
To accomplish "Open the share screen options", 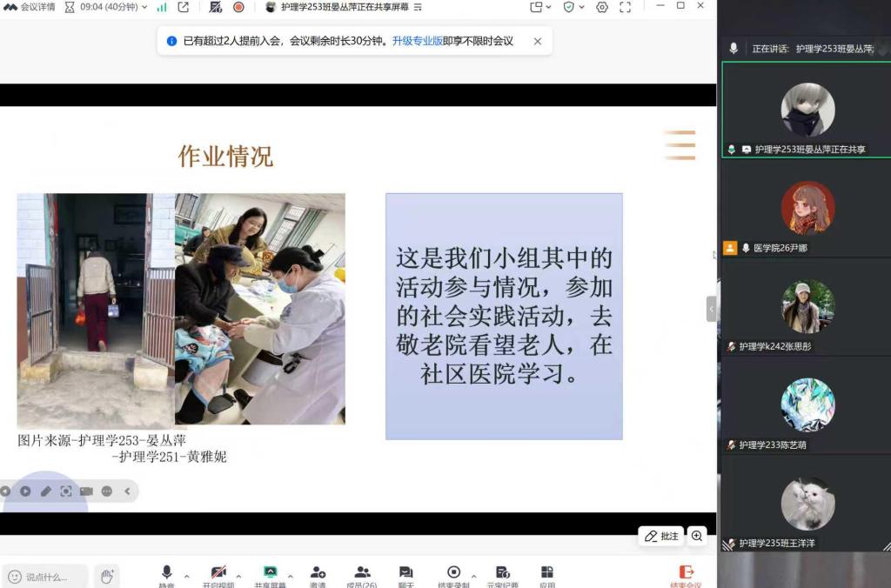I will (x=270, y=573).
